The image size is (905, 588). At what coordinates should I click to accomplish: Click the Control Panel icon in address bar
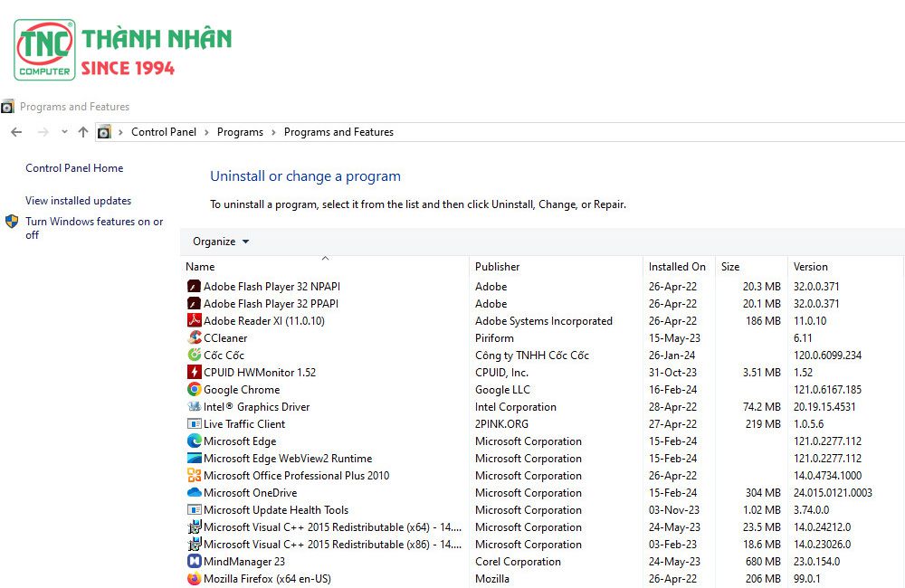(x=104, y=132)
